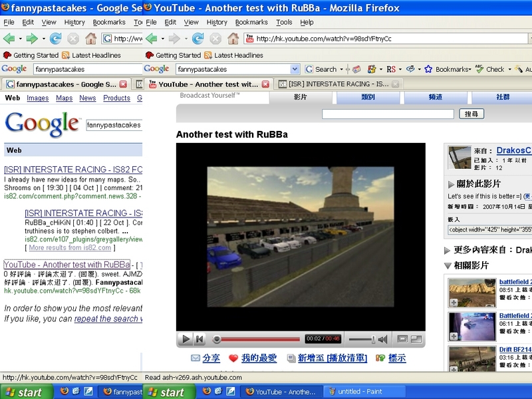
Task: Open Tools menu in YouTube window
Action: [284, 22]
